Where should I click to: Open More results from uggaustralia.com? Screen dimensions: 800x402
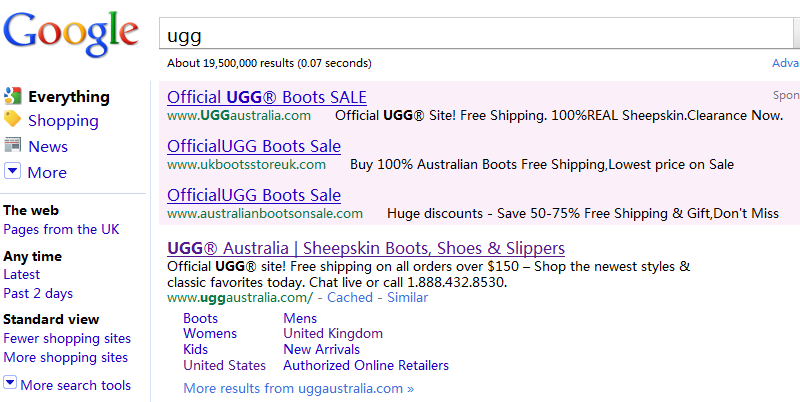298,389
